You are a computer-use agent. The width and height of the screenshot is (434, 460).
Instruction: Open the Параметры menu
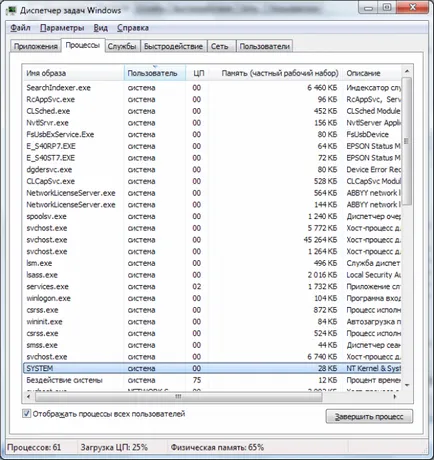[62, 28]
